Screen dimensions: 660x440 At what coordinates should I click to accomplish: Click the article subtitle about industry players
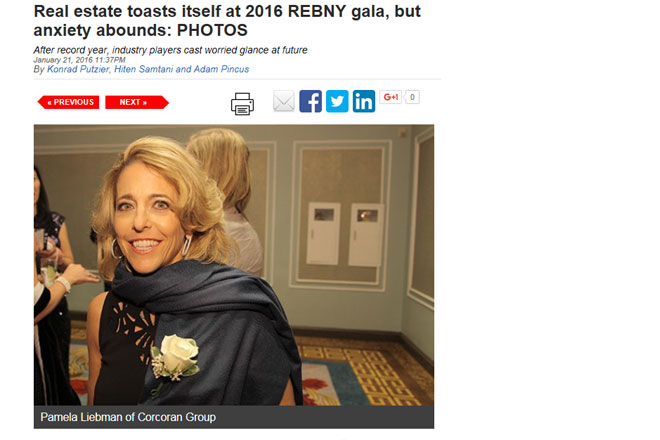(x=170, y=50)
